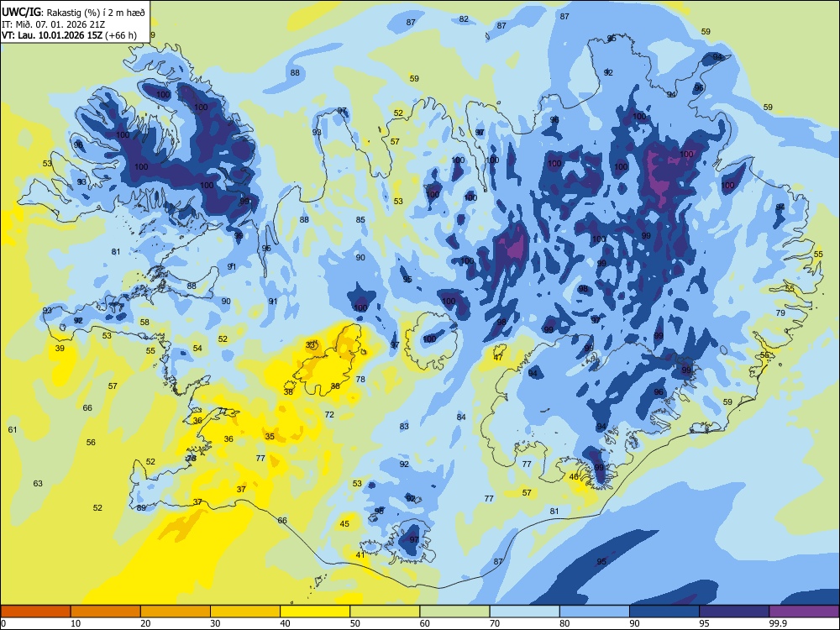Click the dark orange 0–10 legend swatch
Viewport: 840px width, 630px height.
pyautogui.click(x=35, y=612)
